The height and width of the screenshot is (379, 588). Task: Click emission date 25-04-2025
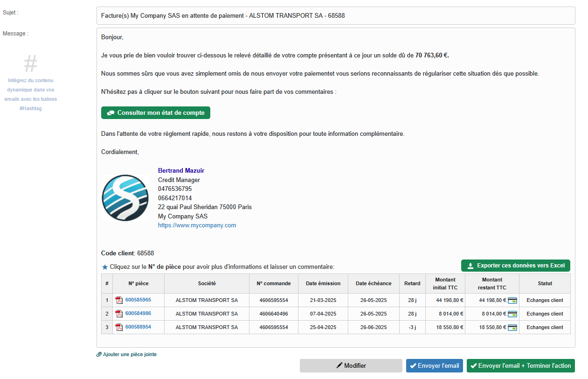pos(323,327)
